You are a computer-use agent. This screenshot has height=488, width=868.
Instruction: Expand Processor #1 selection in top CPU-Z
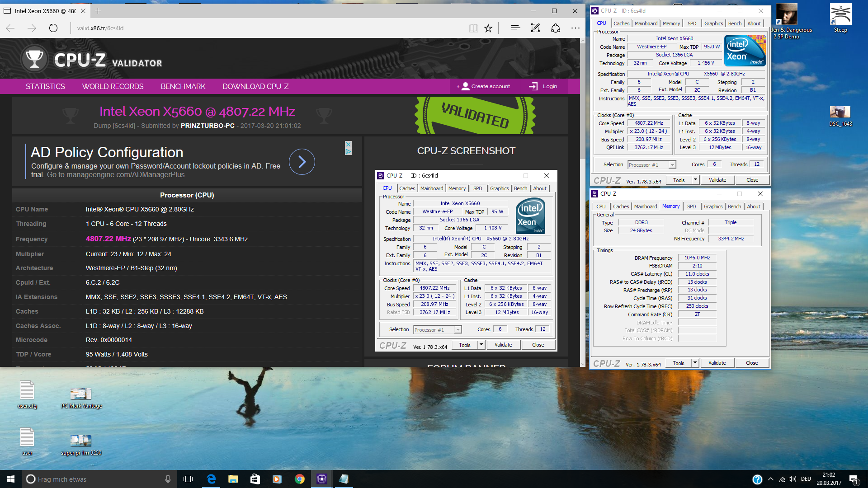coord(672,165)
